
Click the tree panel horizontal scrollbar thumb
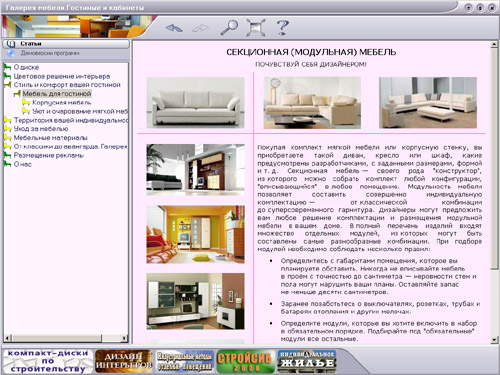[x=57, y=338]
